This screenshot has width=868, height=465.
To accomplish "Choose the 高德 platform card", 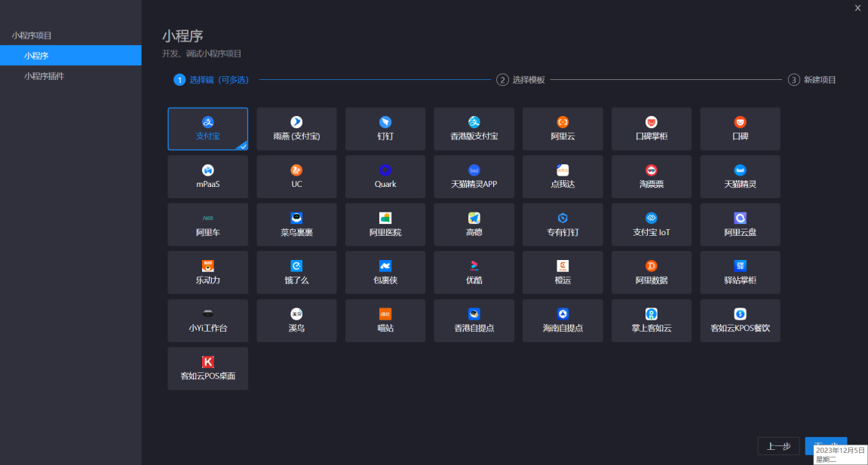I will [474, 225].
